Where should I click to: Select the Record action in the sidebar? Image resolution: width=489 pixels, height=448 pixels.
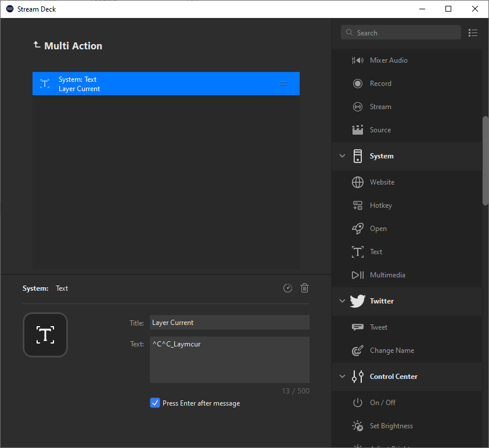click(357, 83)
